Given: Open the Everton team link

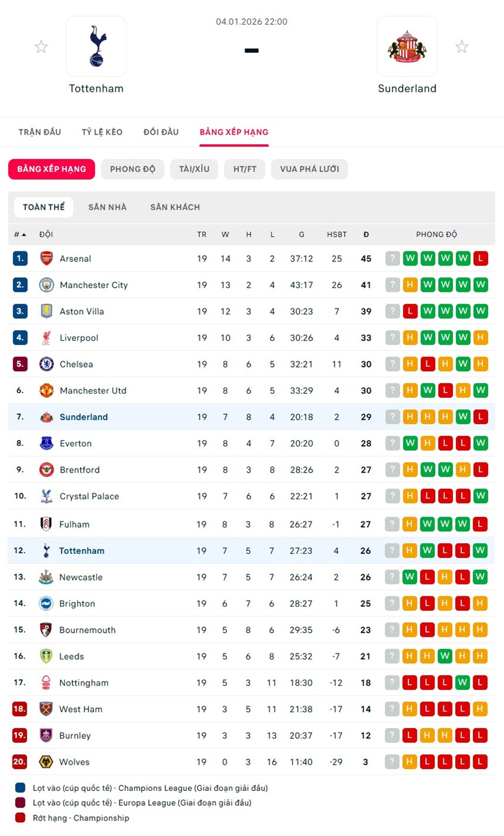Looking at the screenshot, I should pyautogui.click(x=75, y=443).
